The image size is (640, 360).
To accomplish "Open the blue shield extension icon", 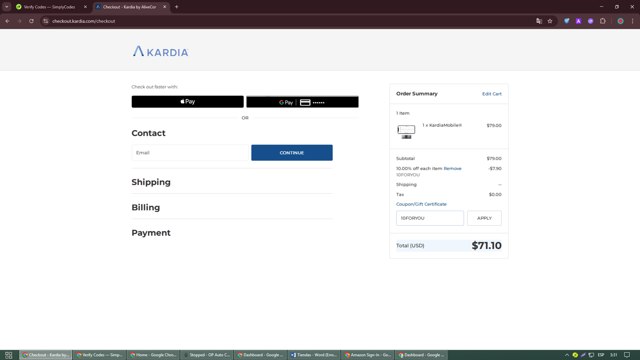I will (567, 21).
